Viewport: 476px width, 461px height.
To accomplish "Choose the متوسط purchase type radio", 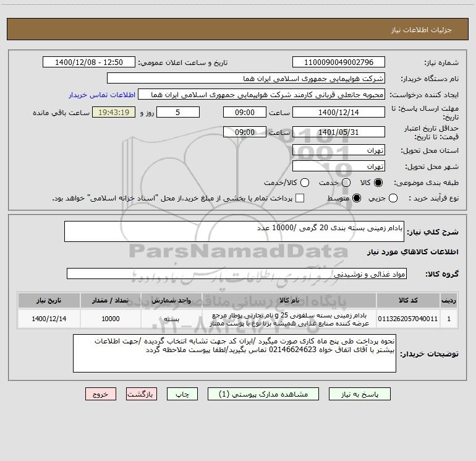I will coord(357,198).
